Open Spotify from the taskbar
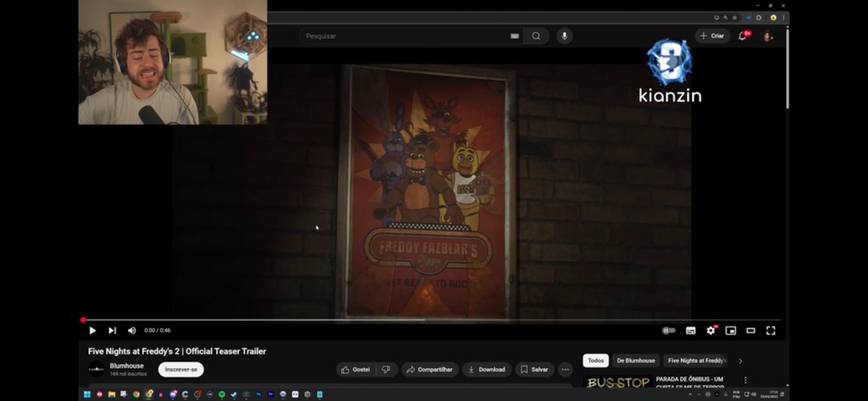 [x=221, y=394]
